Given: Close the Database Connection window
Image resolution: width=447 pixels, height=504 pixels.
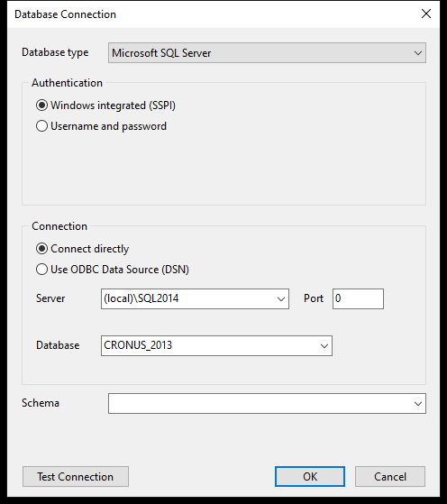Looking at the screenshot, I should 426,14.
